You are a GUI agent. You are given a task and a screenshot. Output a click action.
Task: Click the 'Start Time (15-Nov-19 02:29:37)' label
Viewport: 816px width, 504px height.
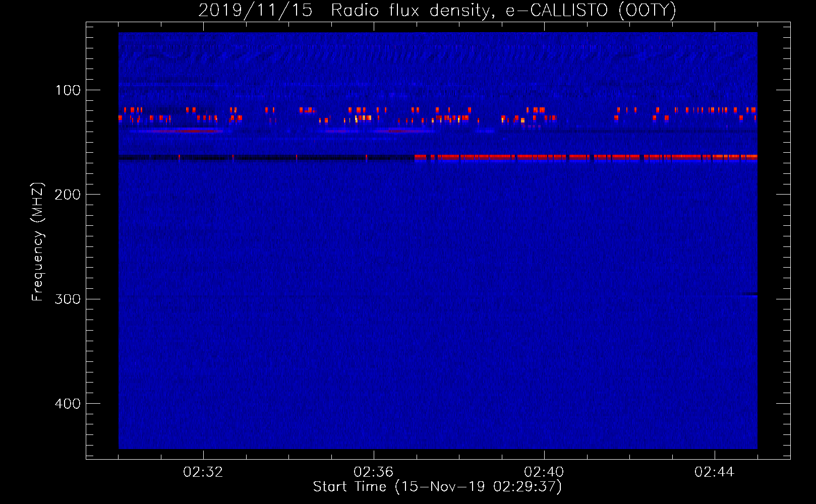coord(437,487)
